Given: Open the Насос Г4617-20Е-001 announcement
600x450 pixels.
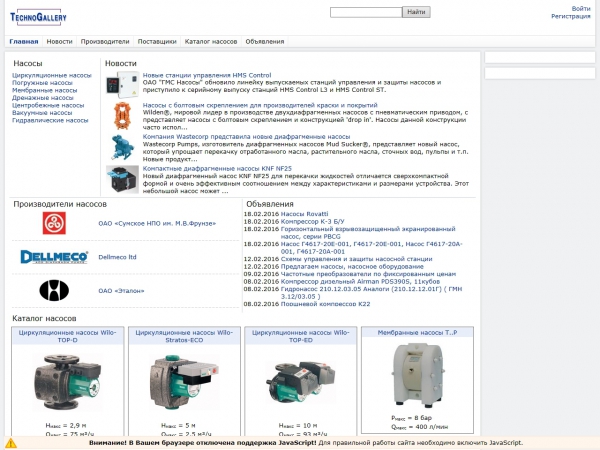Looking at the screenshot, I should coord(371,248).
